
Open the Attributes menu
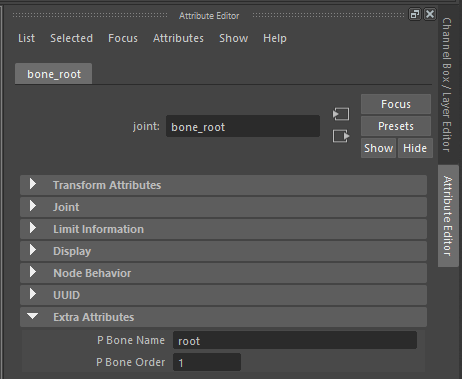tap(178, 38)
